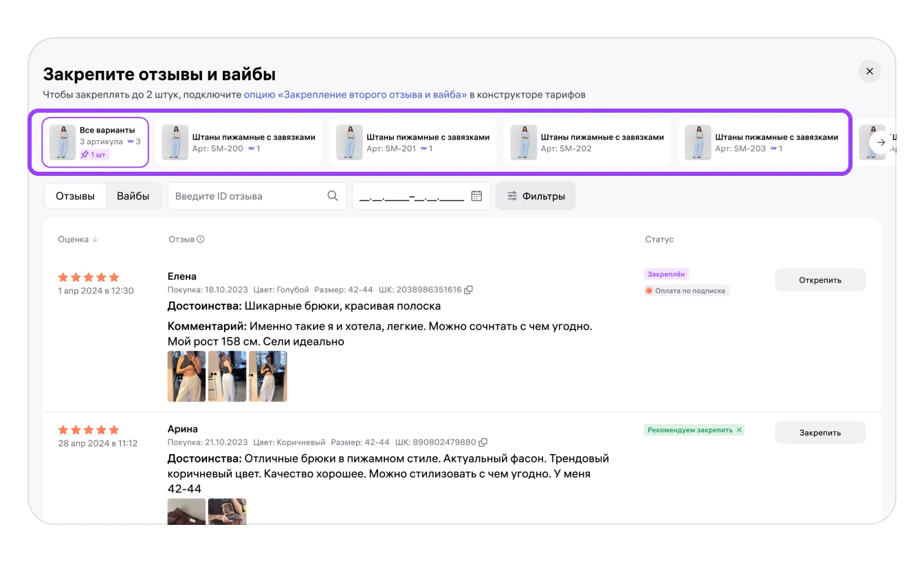The image size is (924, 562).
Task: Select product variant SM-200
Action: pyautogui.click(x=239, y=142)
